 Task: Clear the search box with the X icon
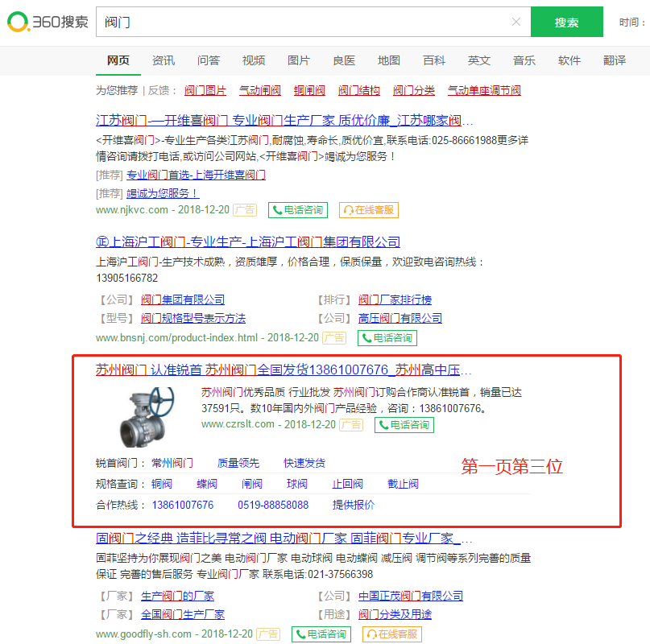tap(516, 22)
